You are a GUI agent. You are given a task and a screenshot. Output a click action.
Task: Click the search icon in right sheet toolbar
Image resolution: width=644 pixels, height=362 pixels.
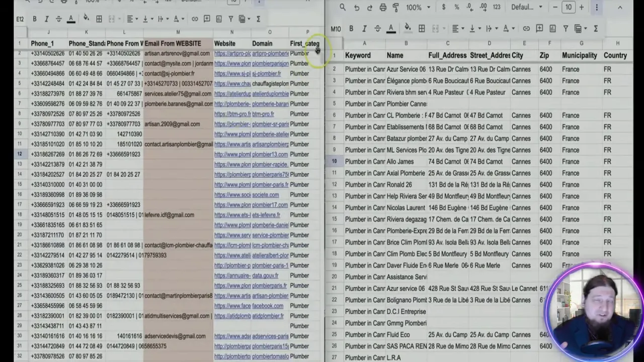pos(343,8)
